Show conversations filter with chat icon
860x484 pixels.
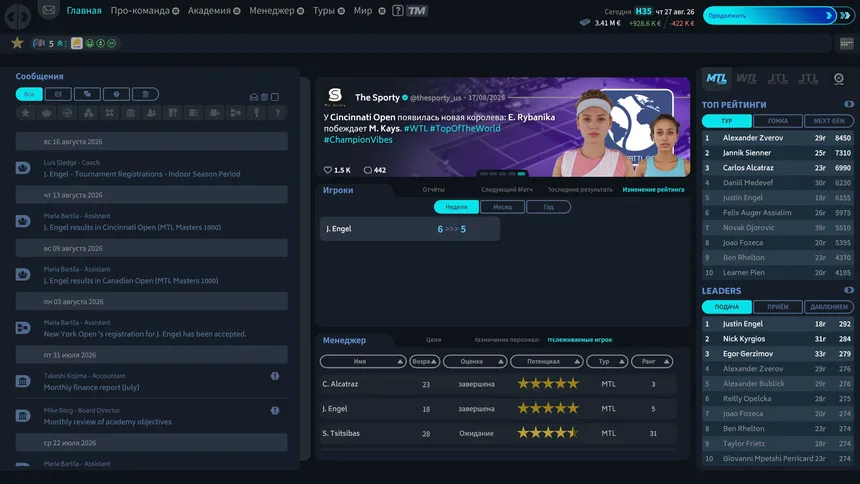pyautogui.click(x=87, y=94)
